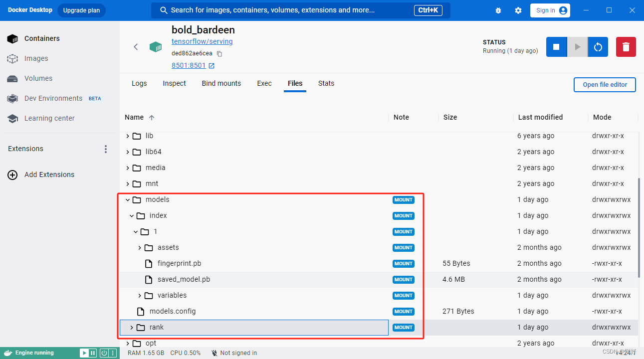Delete the container with the red trash button

click(626, 47)
